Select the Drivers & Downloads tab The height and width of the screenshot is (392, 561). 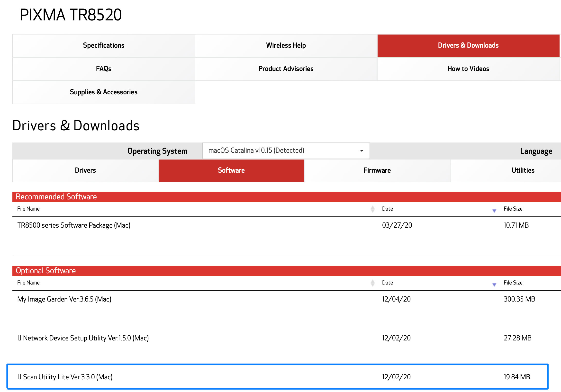point(468,45)
